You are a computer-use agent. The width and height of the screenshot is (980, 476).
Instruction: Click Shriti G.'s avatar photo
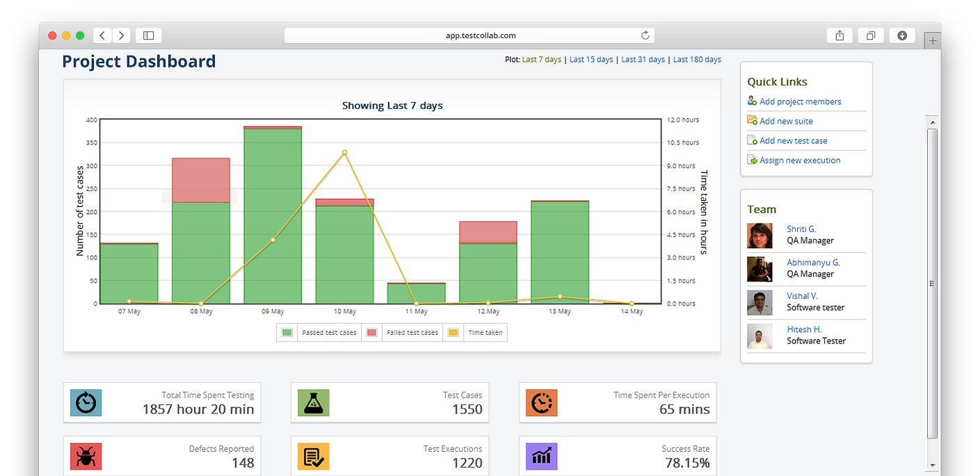click(x=760, y=236)
